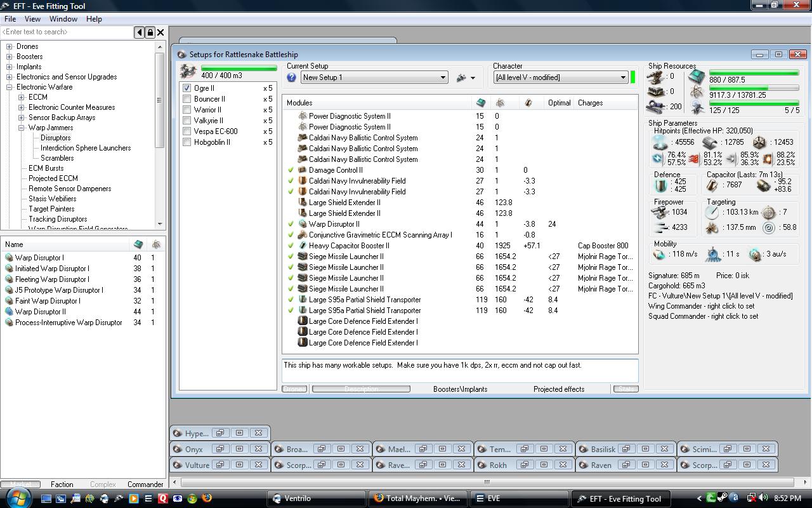This screenshot has width=812, height=508.
Task: Clear search with the X icon
Action: point(160,32)
